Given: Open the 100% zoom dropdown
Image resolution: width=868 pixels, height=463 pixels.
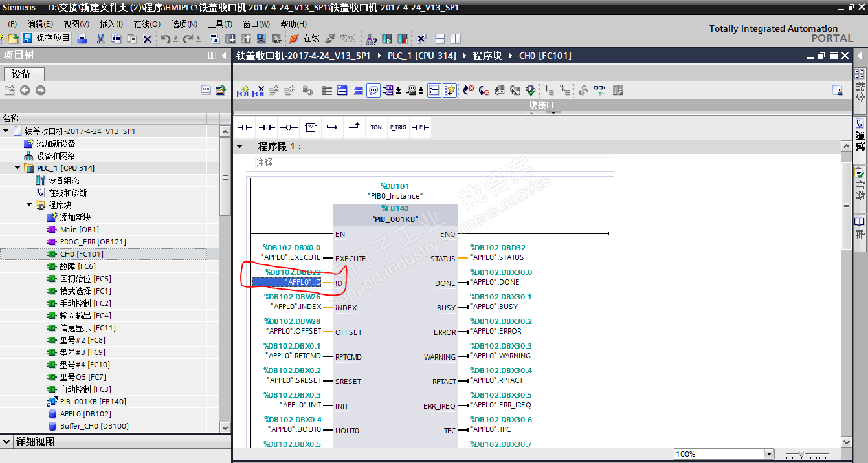Looking at the screenshot, I should point(769,454).
